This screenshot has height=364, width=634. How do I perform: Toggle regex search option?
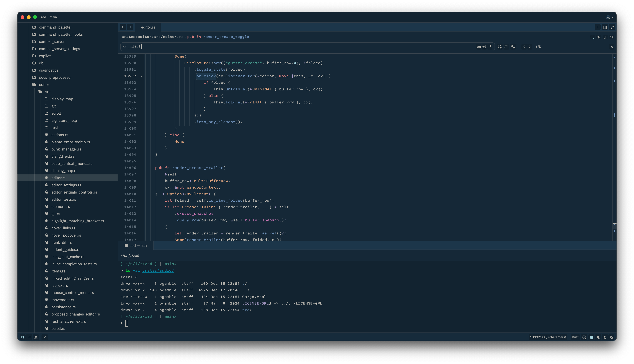tap(490, 47)
